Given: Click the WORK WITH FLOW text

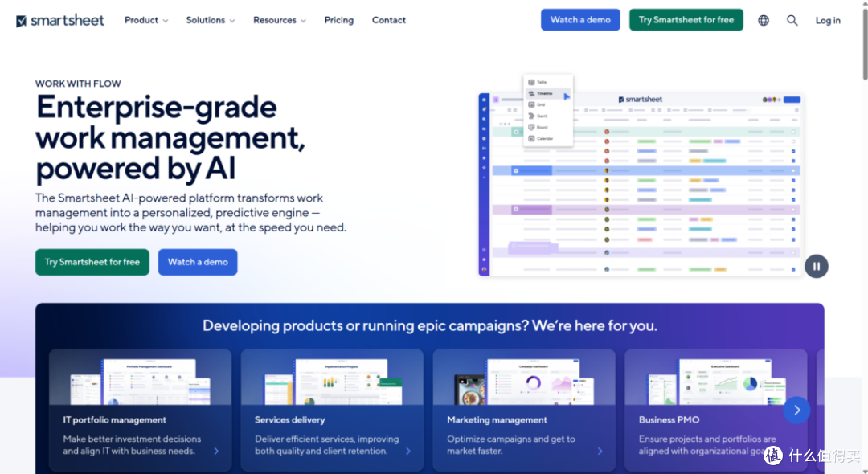Looking at the screenshot, I should click(78, 84).
